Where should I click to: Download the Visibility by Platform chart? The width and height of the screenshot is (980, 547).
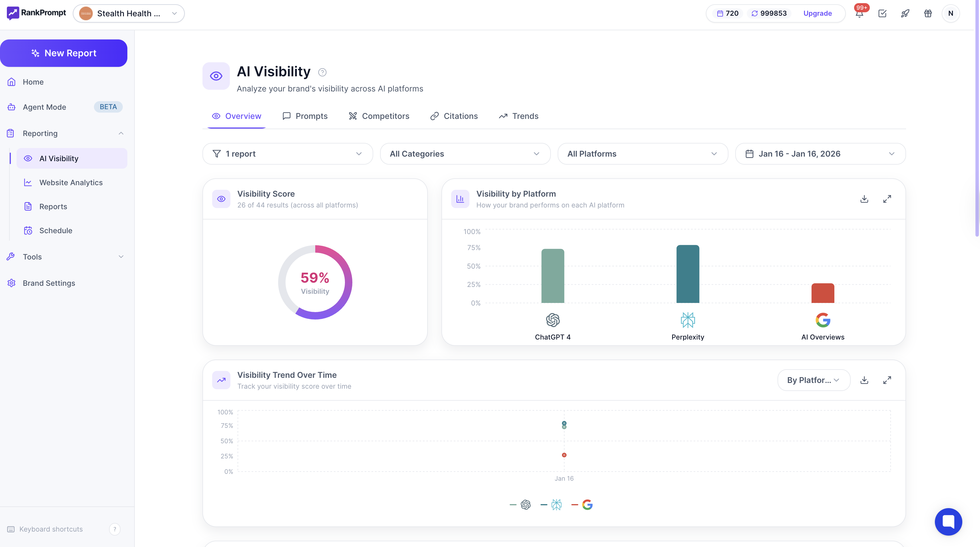pyautogui.click(x=864, y=199)
